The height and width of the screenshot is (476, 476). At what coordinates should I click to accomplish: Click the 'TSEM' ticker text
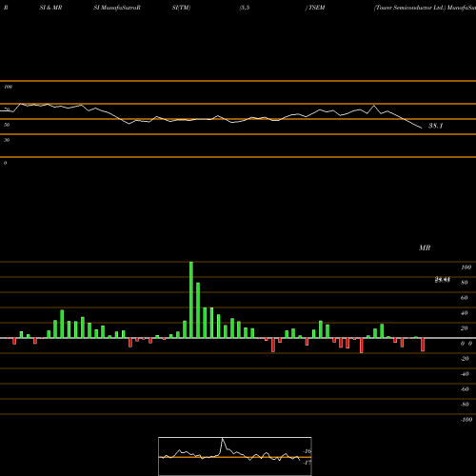pyautogui.click(x=316, y=8)
